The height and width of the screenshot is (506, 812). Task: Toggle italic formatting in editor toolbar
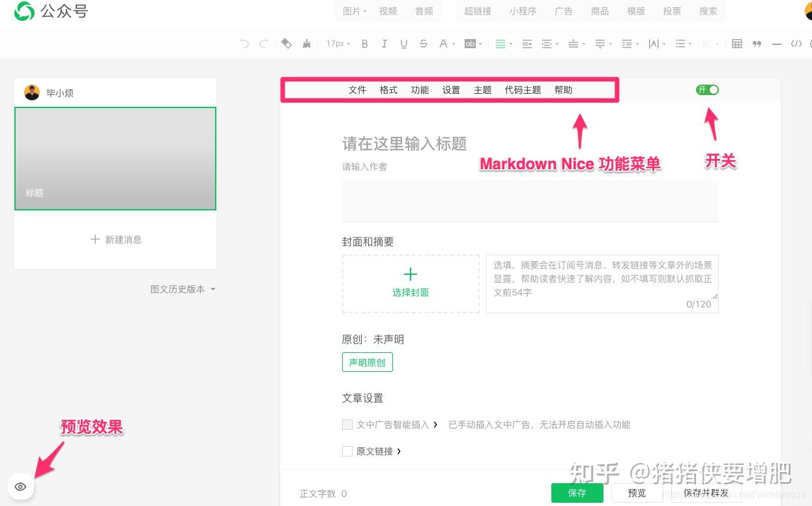point(384,44)
